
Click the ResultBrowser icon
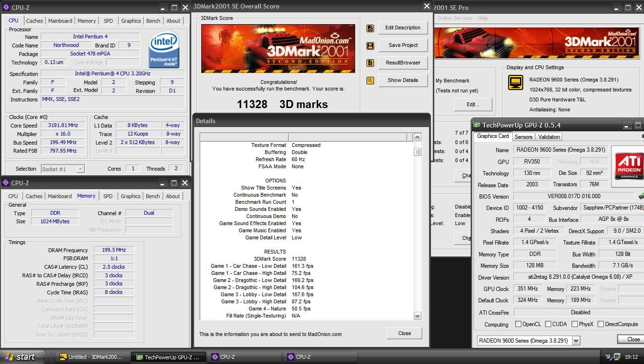point(370,63)
